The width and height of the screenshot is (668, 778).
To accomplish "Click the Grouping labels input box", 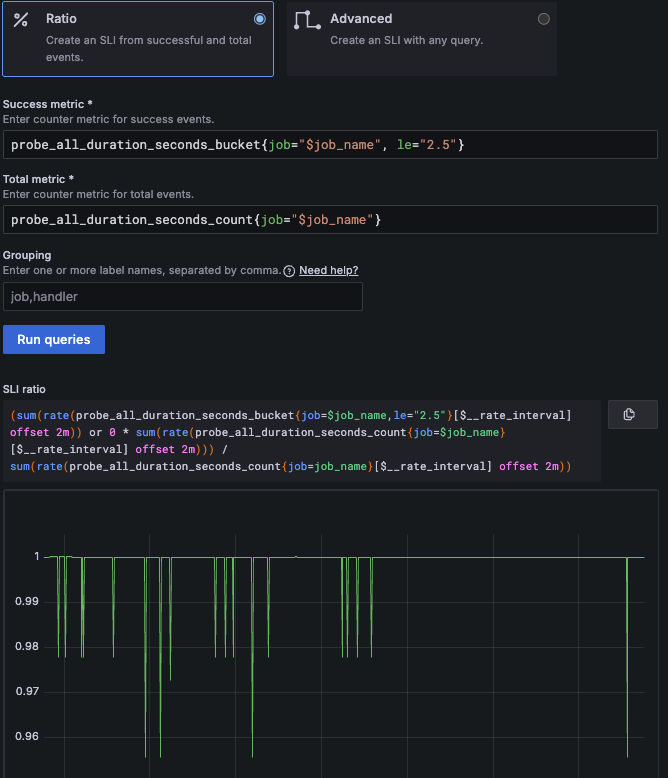I will (x=183, y=297).
